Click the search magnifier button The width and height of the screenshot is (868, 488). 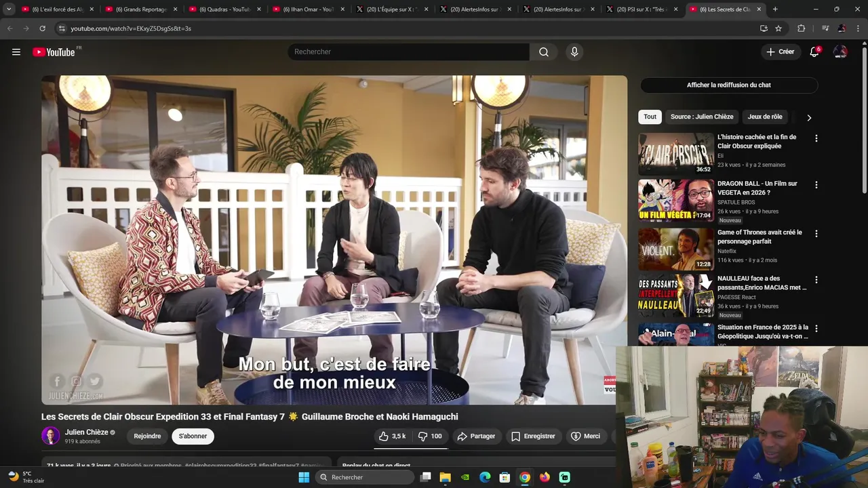[544, 52]
